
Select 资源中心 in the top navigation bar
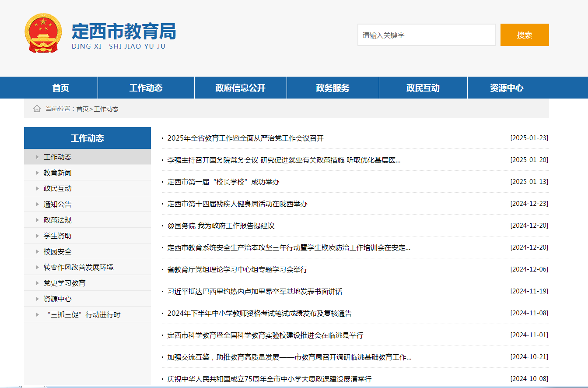tap(507, 88)
